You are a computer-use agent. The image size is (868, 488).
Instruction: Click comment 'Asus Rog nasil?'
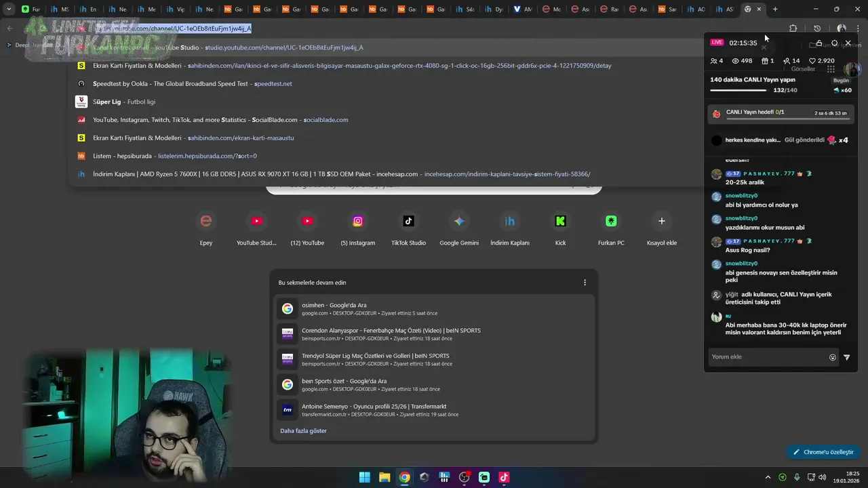pos(747,250)
